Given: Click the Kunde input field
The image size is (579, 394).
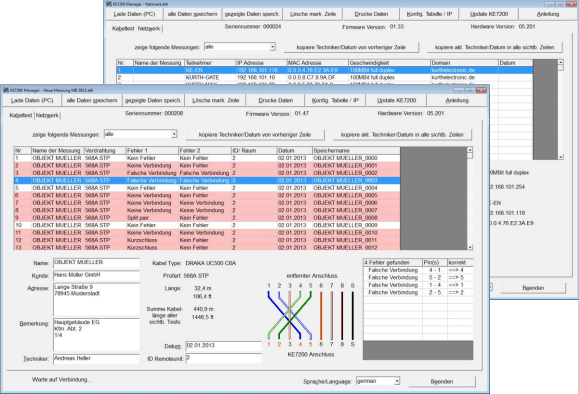Looking at the screenshot, I should tap(96, 275).
